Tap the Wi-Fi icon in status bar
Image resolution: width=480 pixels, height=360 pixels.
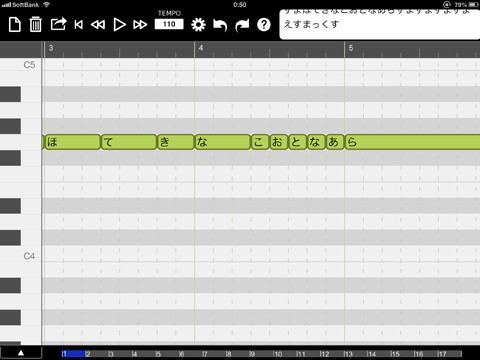coord(47,5)
